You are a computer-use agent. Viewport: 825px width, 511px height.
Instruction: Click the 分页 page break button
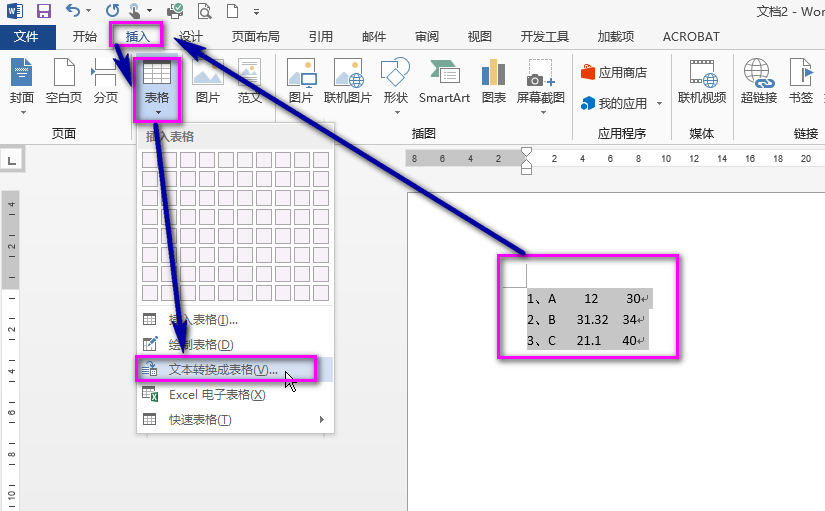[105, 81]
